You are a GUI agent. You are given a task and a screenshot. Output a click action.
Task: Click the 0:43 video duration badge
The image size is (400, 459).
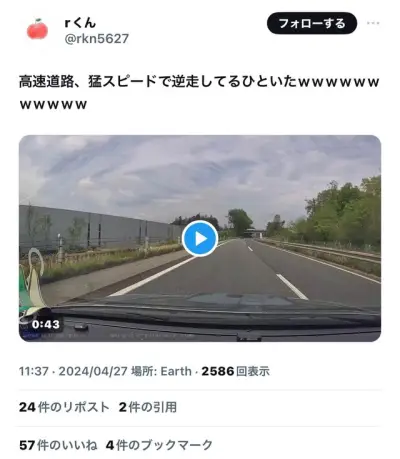point(45,324)
